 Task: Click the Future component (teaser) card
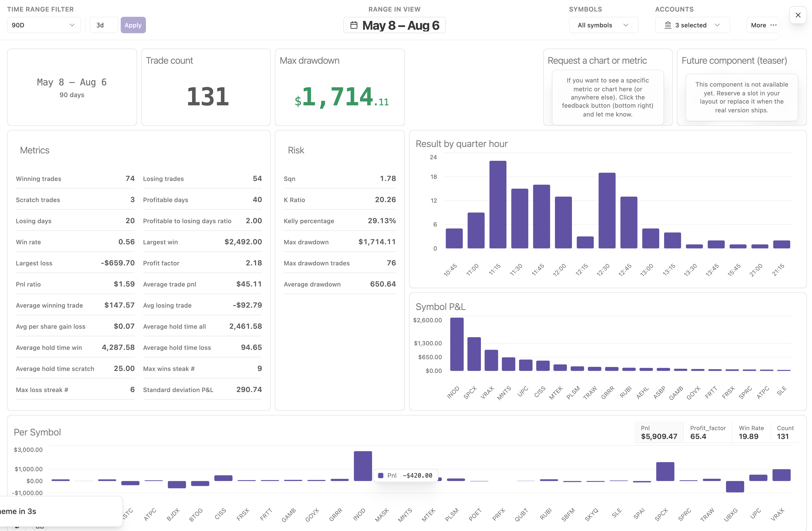pos(742,87)
